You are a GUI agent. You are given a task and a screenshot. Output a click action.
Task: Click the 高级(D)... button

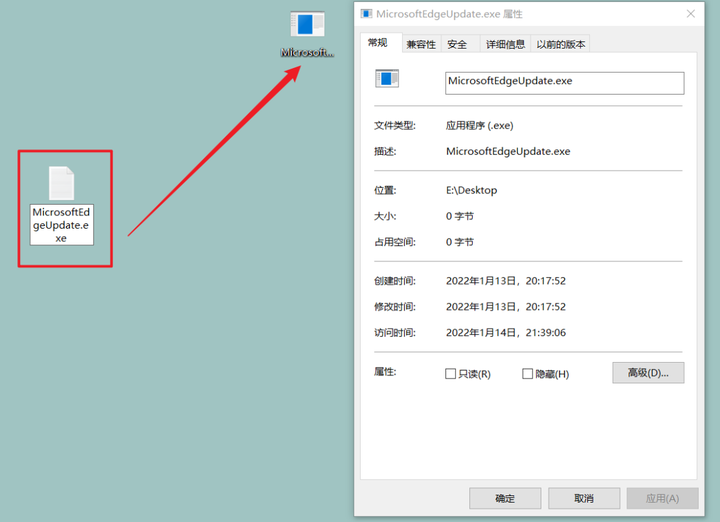648,373
